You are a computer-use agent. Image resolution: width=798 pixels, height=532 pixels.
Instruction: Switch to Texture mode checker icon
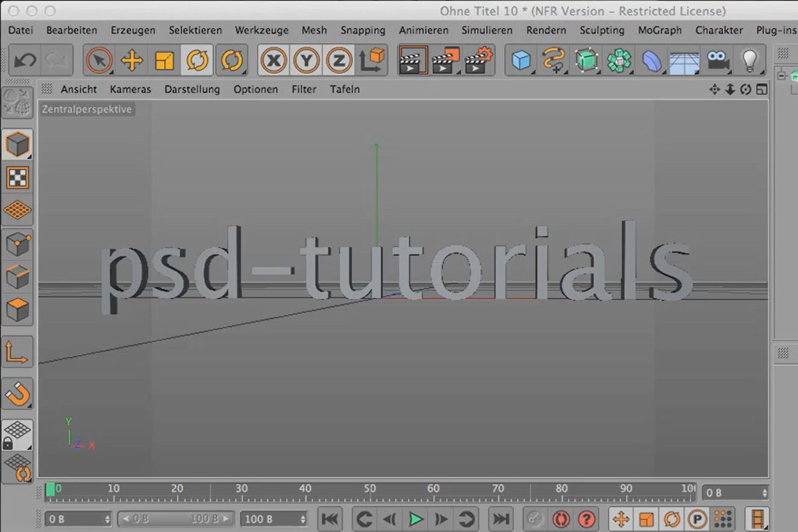pos(17,177)
